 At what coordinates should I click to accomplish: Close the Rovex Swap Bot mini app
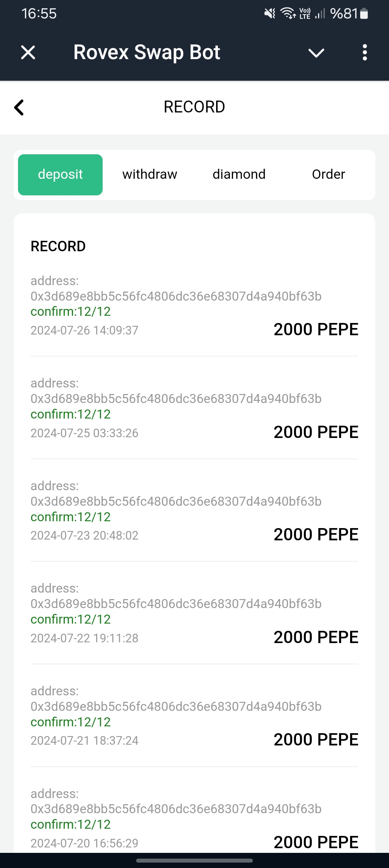pos(28,53)
